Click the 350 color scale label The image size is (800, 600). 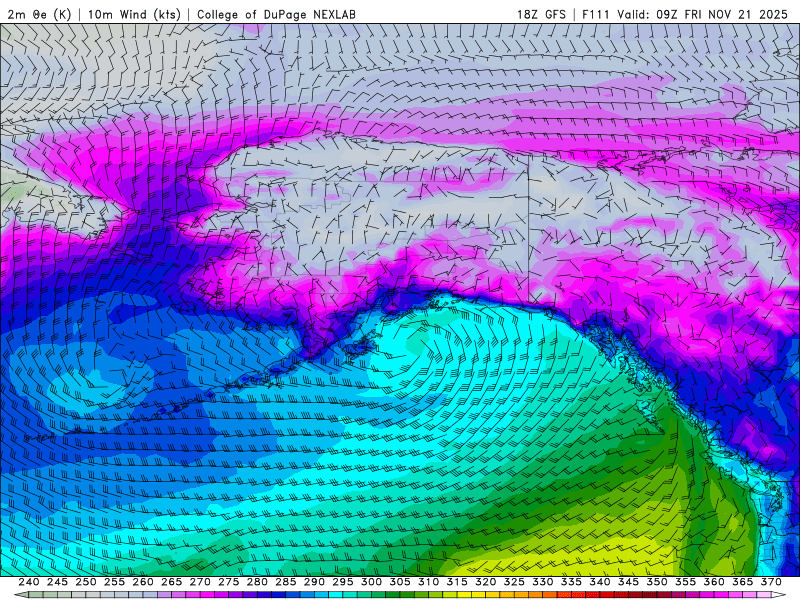(x=657, y=582)
